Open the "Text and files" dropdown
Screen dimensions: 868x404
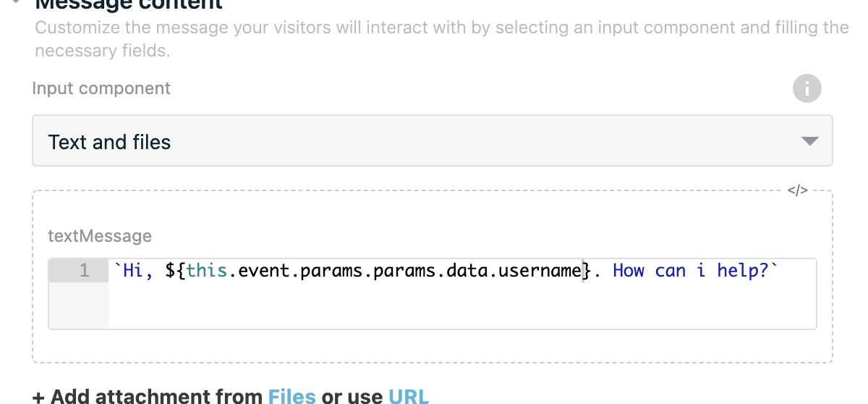pyautogui.click(x=433, y=140)
